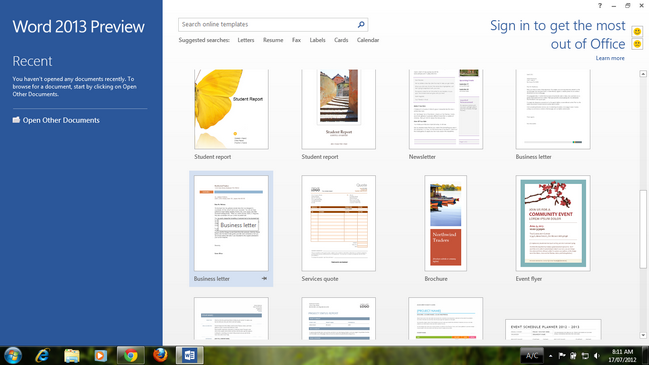Click the A/C toolbar in the taskbar
The width and height of the screenshot is (649, 365).
[x=532, y=355]
